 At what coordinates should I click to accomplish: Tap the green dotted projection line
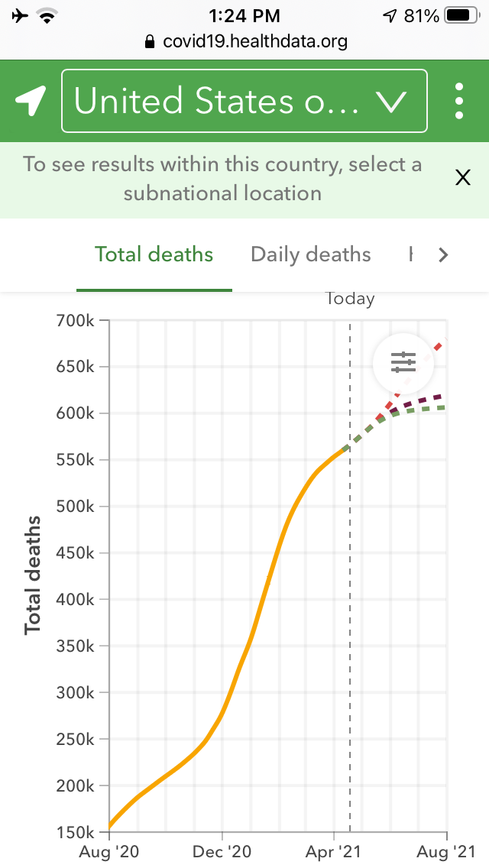428,409
